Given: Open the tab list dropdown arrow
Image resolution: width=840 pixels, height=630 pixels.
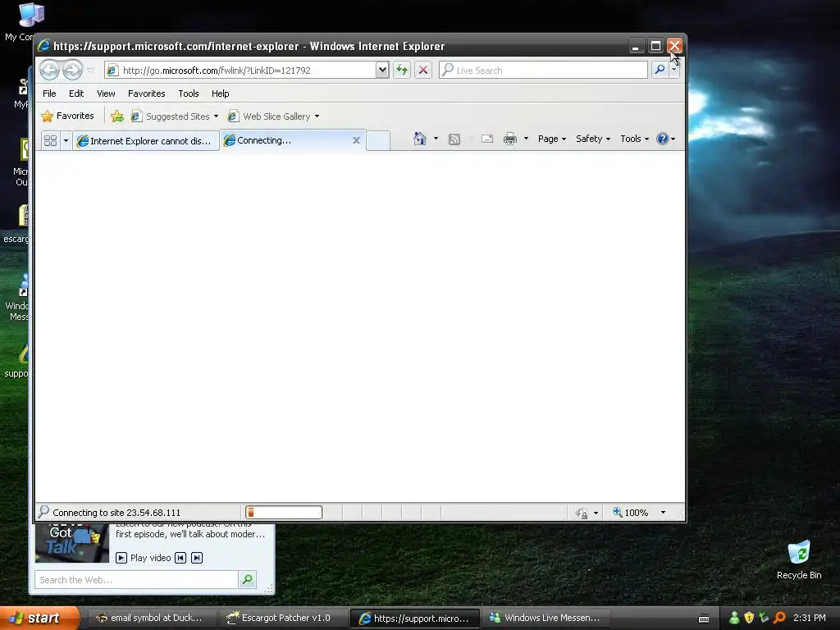Looking at the screenshot, I should click(66, 140).
